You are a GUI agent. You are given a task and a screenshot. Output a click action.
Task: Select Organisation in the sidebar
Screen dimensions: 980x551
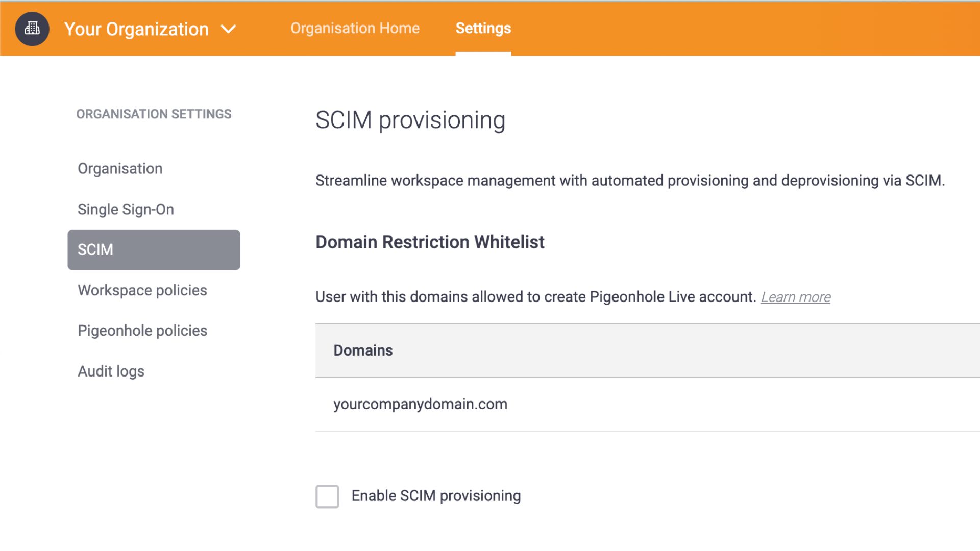coord(119,168)
